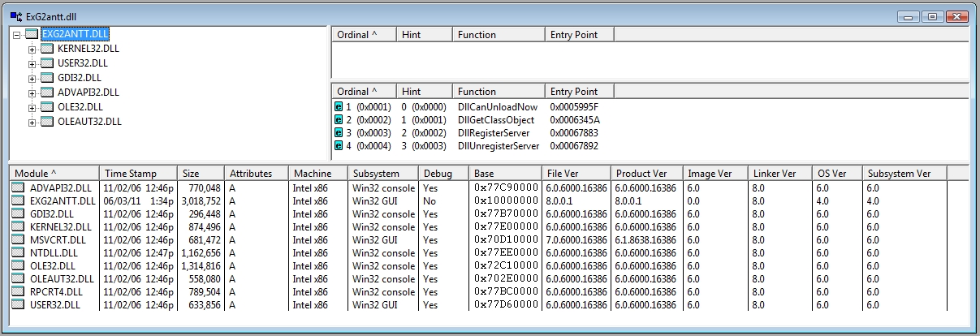Click GDI32.DLL module icon in tree
This screenshot has width=980, height=336.
click(x=47, y=78)
